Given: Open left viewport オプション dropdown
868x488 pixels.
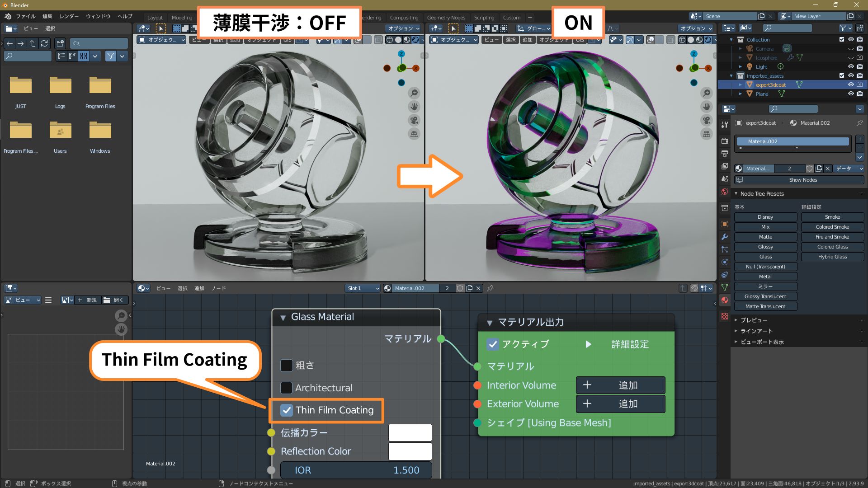Looking at the screenshot, I should 403,28.
